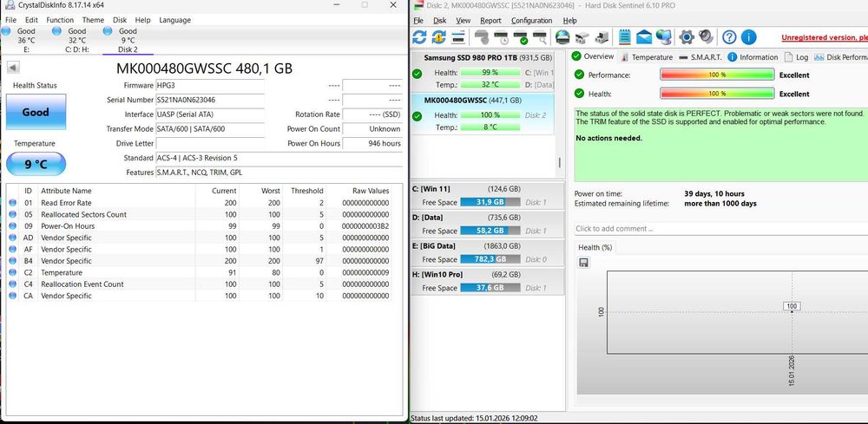Open the Theme menu in CrystalDiskInfo
868x424 pixels.
[x=93, y=20]
